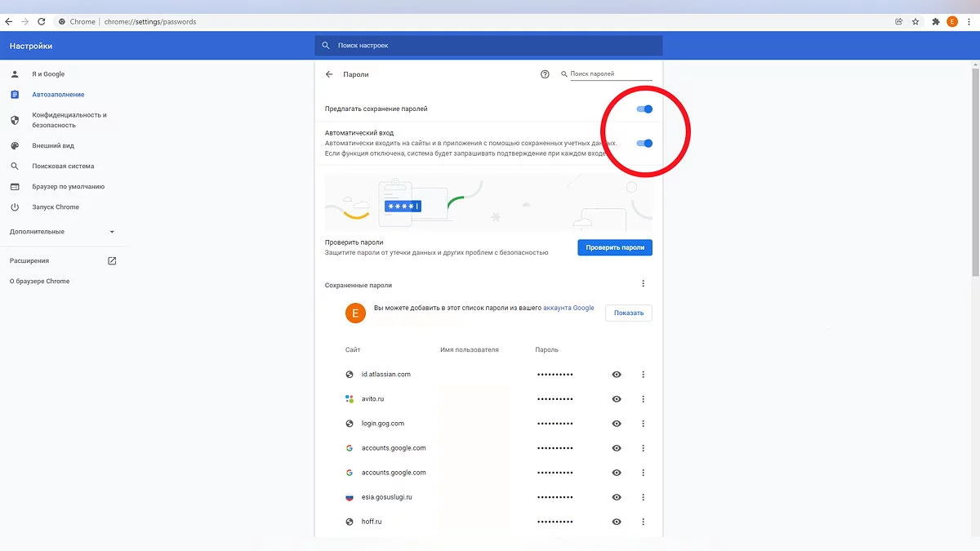The image size is (980, 551).
Task: Open more actions for id.atlassian.com
Action: tap(644, 375)
